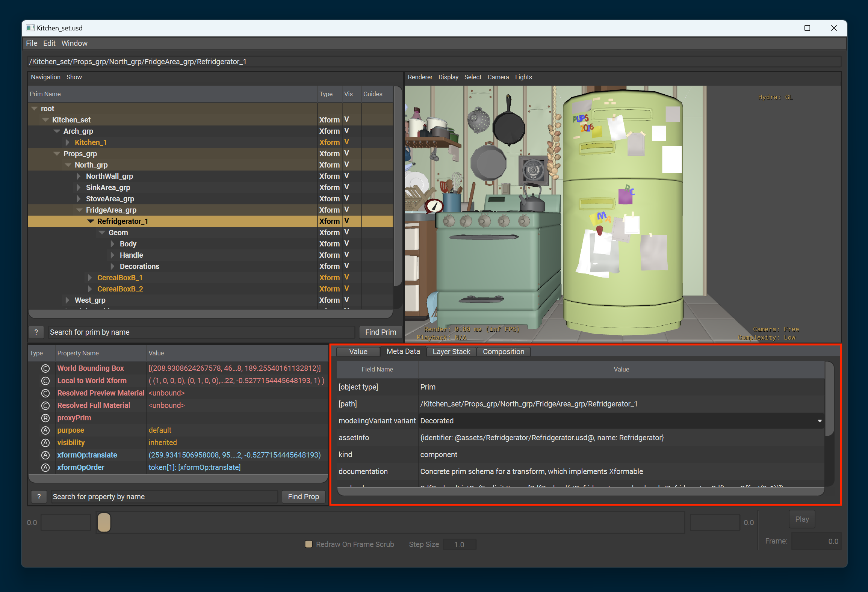868x592 pixels.
Task: Expand the CerealBoxB_2 node arrow
Action: pos(90,289)
